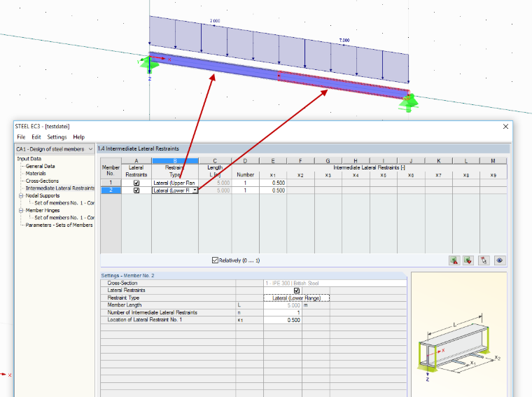The image size is (532, 397).
Task: Click Location of Lateral Restraint No. 1 value
Action: pos(283,320)
